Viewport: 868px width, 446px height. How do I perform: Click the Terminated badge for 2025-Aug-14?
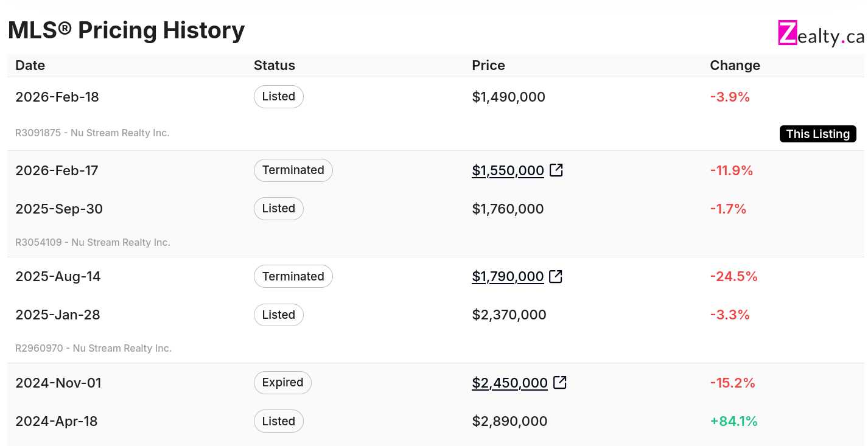tap(293, 276)
